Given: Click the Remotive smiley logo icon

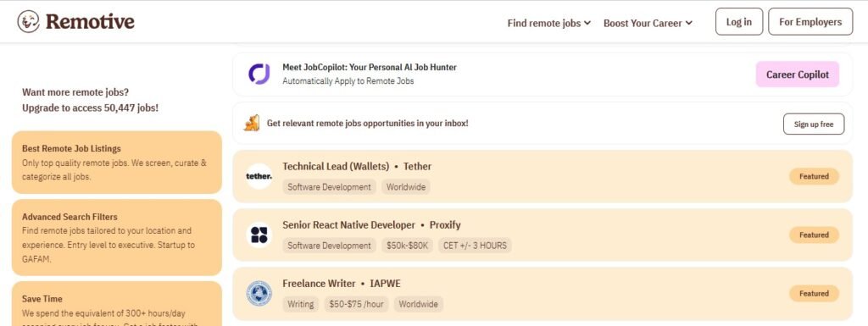Looking at the screenshot, I should click(28, 21).
